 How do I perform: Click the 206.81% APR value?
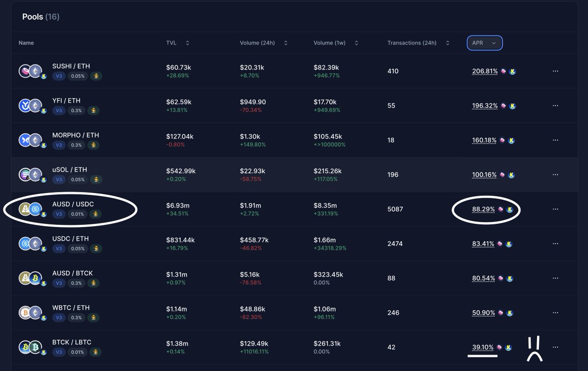pyautogui.click(x=485, y=71)
